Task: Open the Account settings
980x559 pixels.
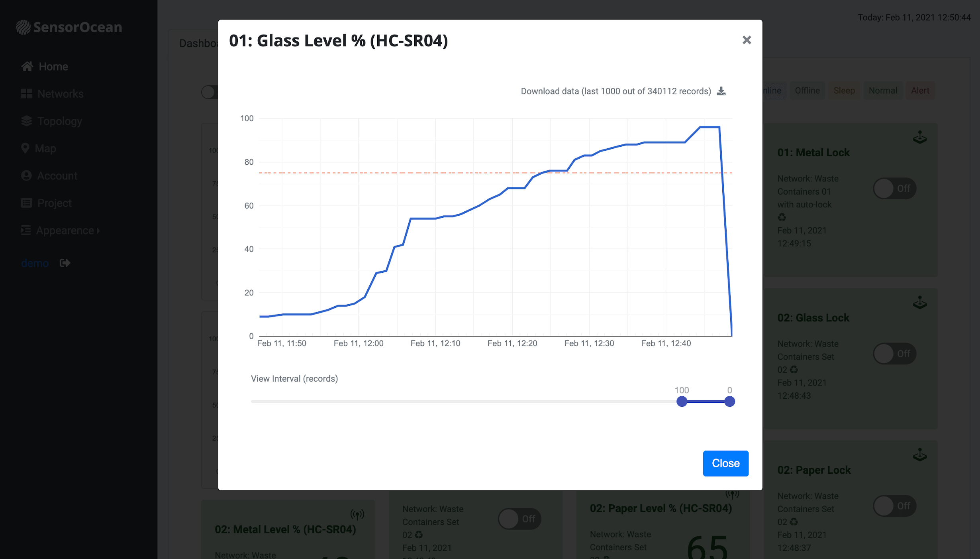Action: click(x=57, y=176)
